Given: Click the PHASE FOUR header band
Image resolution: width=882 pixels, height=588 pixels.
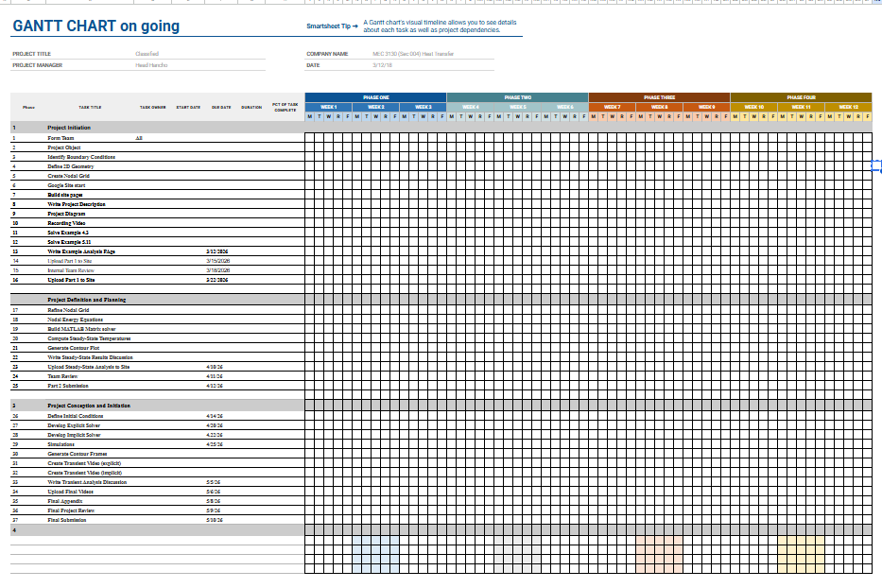Looking at the screenshot, I should point(801,97).
